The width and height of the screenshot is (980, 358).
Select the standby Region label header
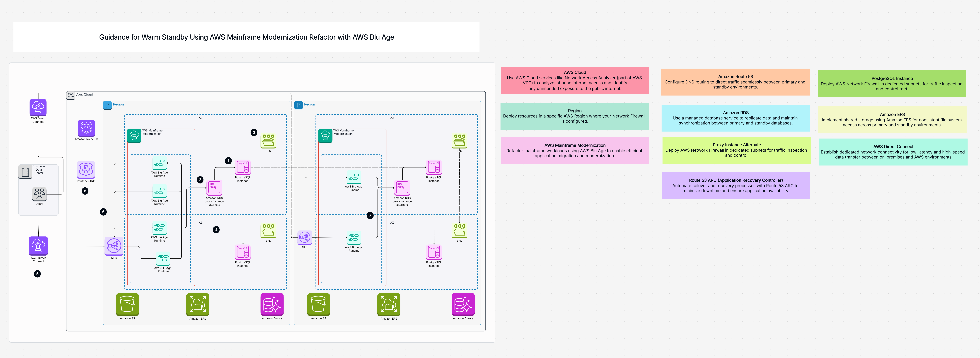point(309,104)
